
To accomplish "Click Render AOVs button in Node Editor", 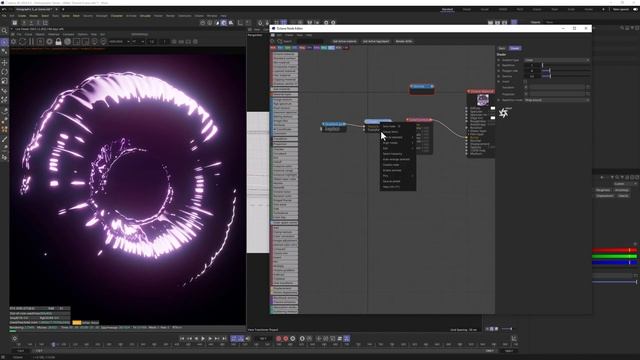I will [x=404, y=41].
